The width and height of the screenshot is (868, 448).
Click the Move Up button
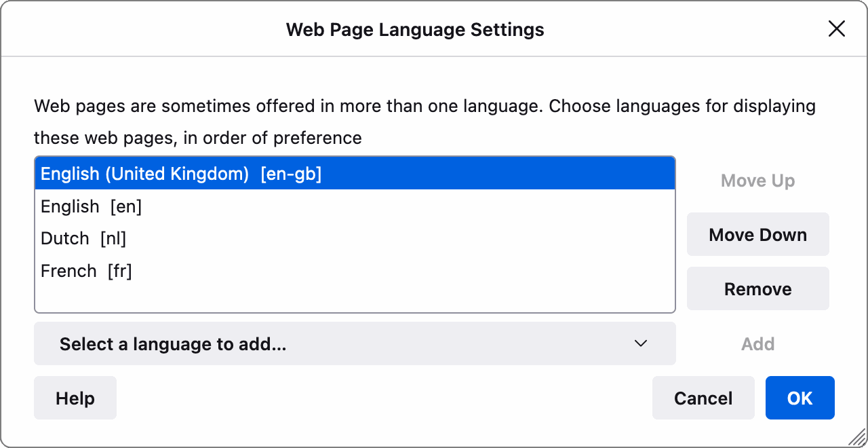coord(757,181)
